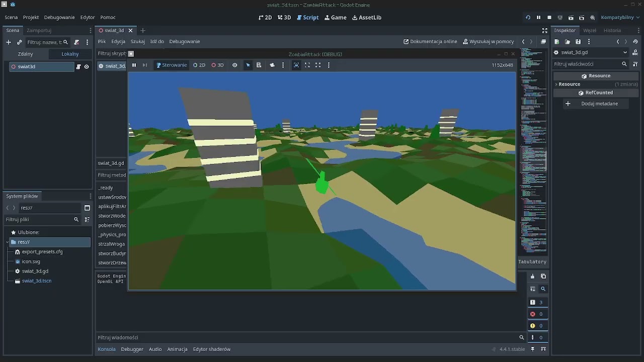
Task: Toggle selection visibility eye icon in game toolbar
Action: (x=234, y=65)
